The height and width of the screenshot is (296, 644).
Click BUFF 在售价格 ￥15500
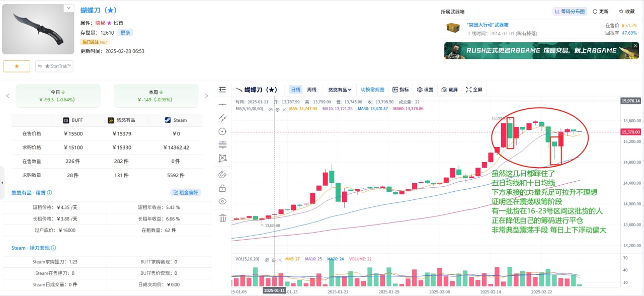(73, 134)
